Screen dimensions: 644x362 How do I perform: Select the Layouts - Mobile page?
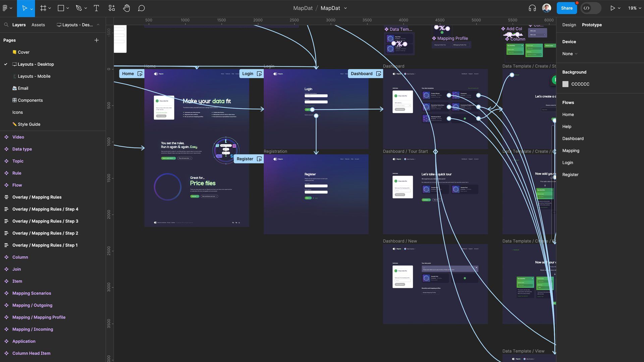34,76
